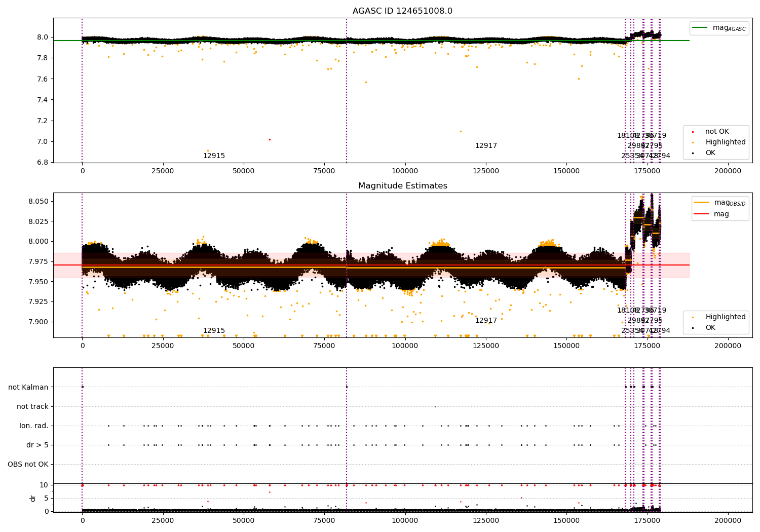Viewport: 760px width, 532px height.
Task: Click the 'OBS not OK' row label
Action: click(28, 465)
